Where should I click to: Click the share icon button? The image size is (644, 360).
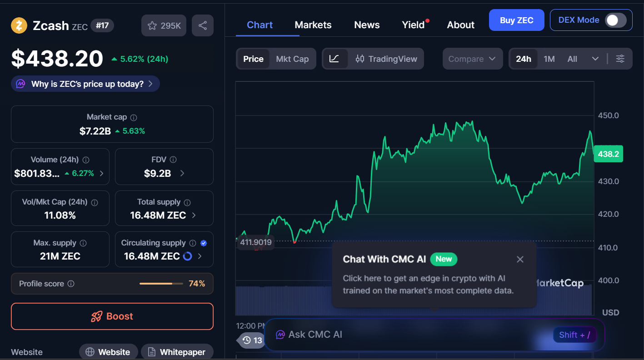coord(203,25)
